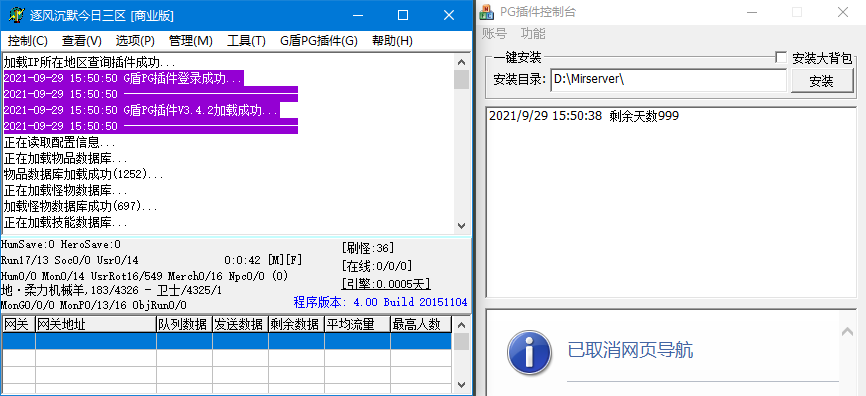Image resolution: width=866 pixels, height=396 pixels.
Task: Click the 程序版本 4.00 Build text
Action: coord(381,302)
